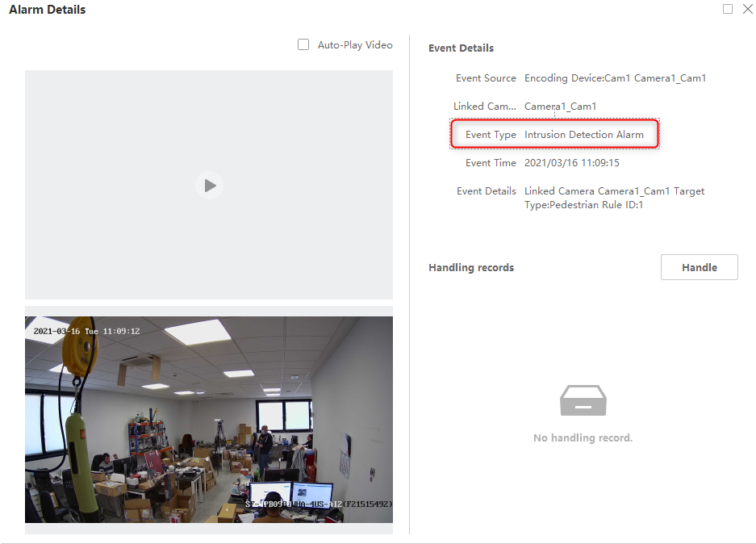Click the Camera1_Cam1 linked camera value
Viewport: 756px width, 544px height.
(560, 106)
